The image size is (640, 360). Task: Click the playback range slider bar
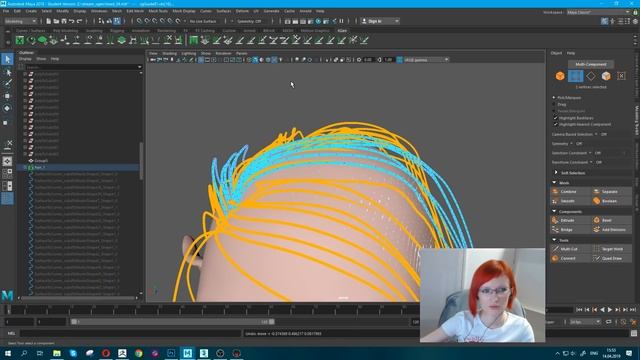[172, 322]
